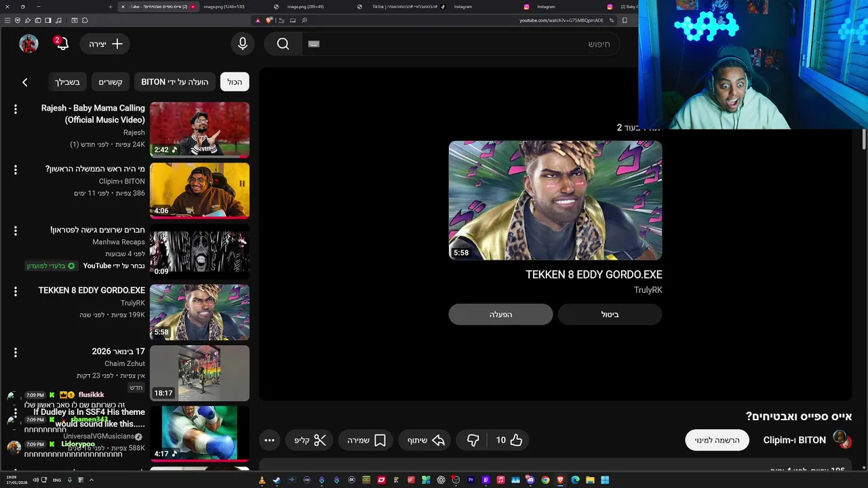Select the הועלה על ידי BITON chip
This screenshot has height=488, width=868.
pyautogui.click(x=175, y=82)
